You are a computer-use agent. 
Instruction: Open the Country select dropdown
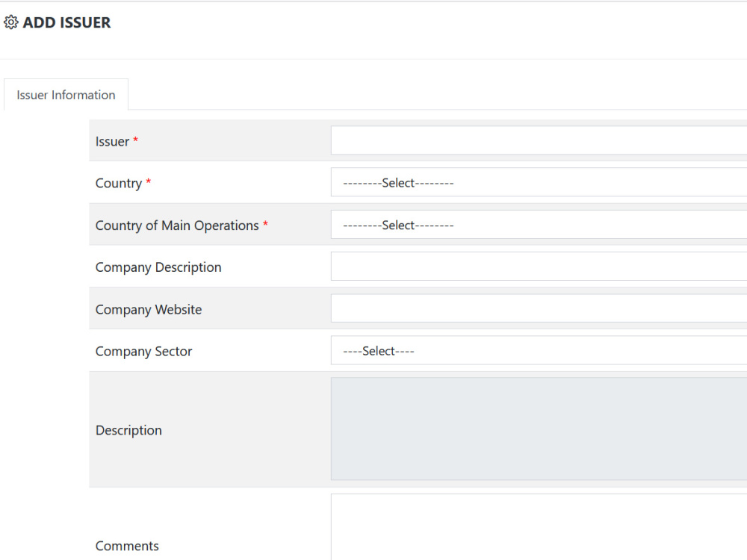click(x=539, y=182)
